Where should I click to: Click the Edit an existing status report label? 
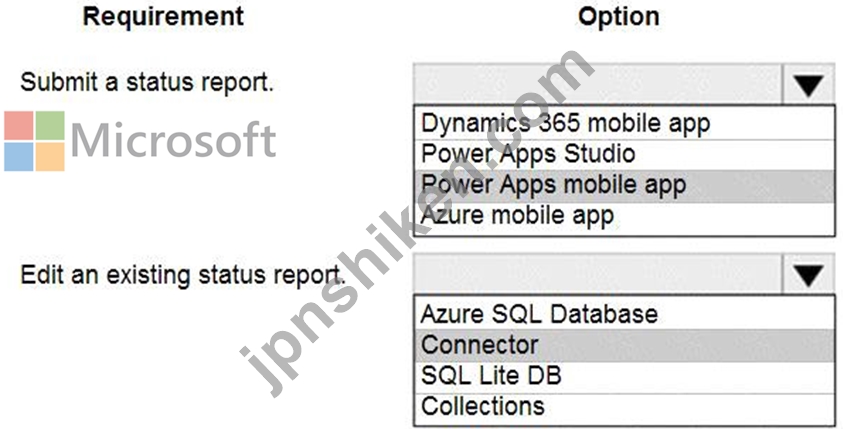tap(183, 275)
